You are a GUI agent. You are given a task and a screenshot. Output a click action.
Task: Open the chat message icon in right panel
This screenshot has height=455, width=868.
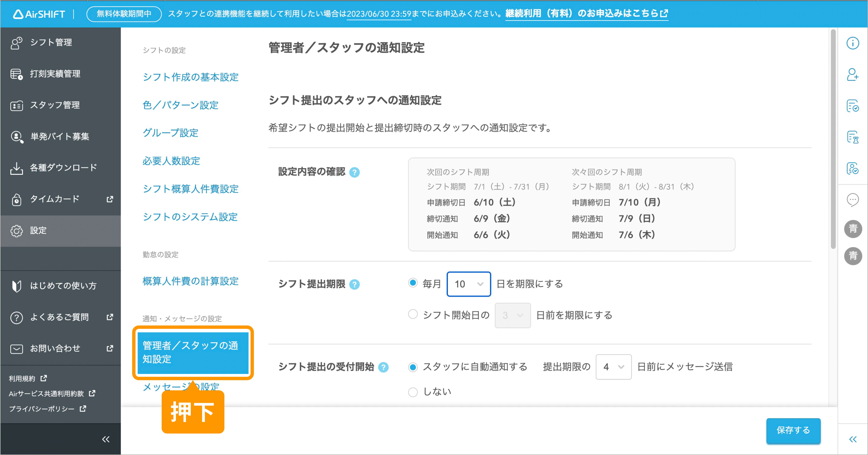853,200
